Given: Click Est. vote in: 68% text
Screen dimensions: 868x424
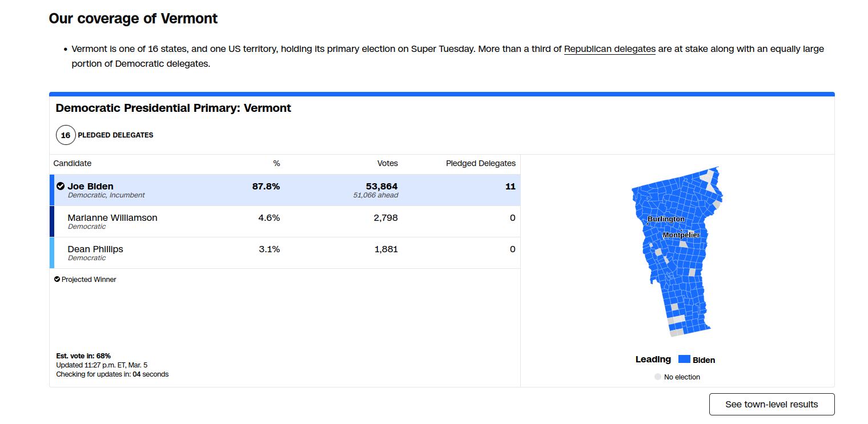Looking at the screenshot, I should [x=83, y=356].
